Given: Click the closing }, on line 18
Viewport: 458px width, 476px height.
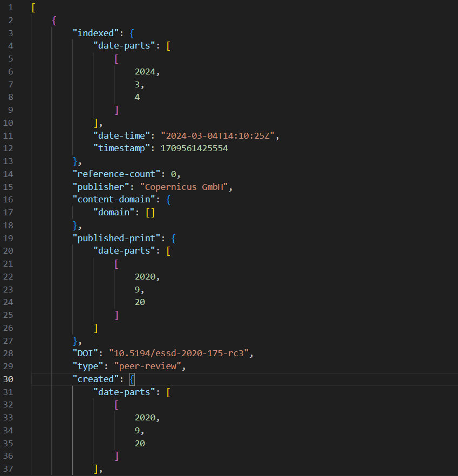Looking at the screenshot, I should coord(77,226).
